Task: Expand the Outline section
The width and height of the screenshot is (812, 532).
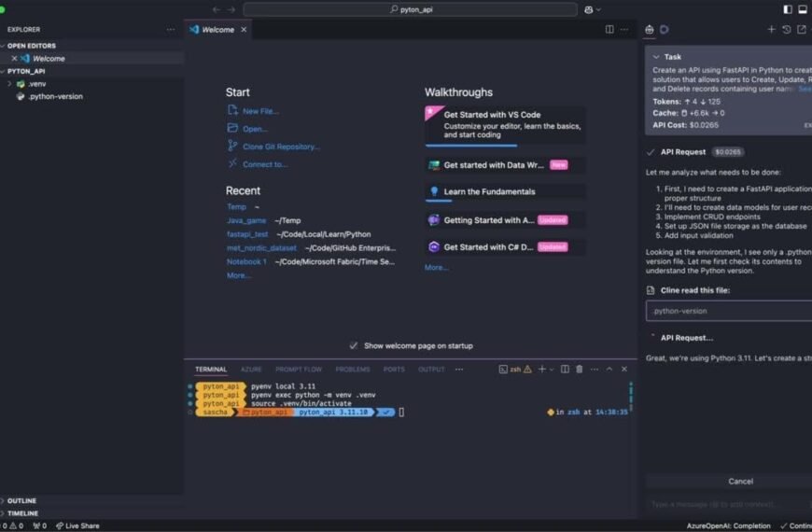Action: 21,501
